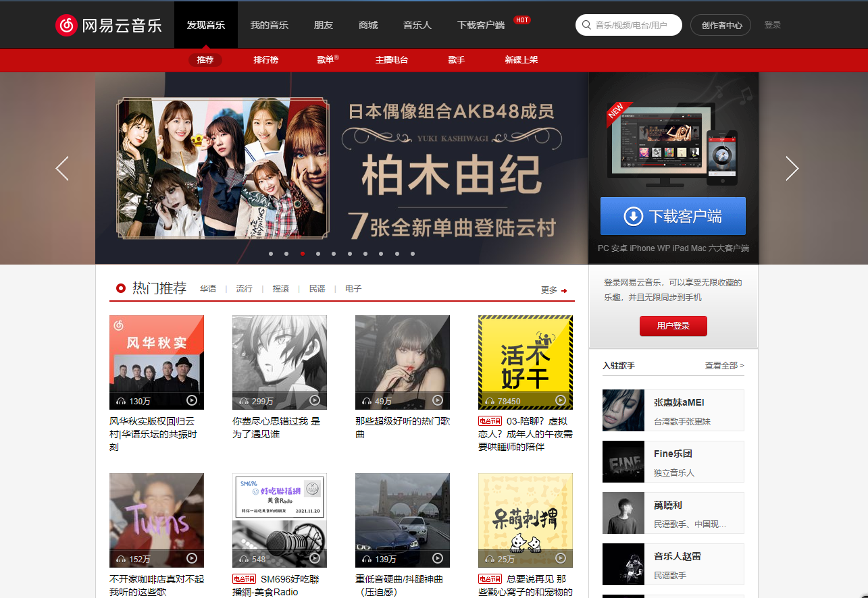The height and width of the screenshot is (598, 868).
Task: Filter hot recommendations by 民谣
Action: click(317, 289)
